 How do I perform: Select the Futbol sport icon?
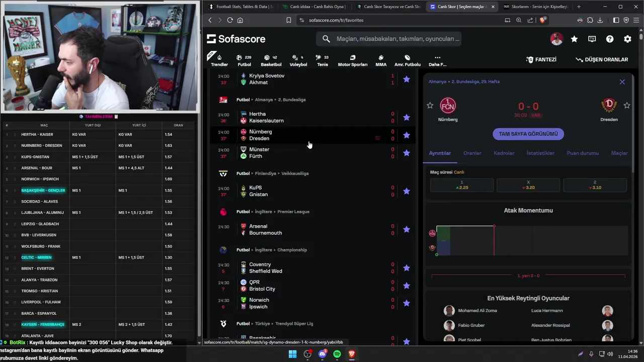tap(244, 60)
